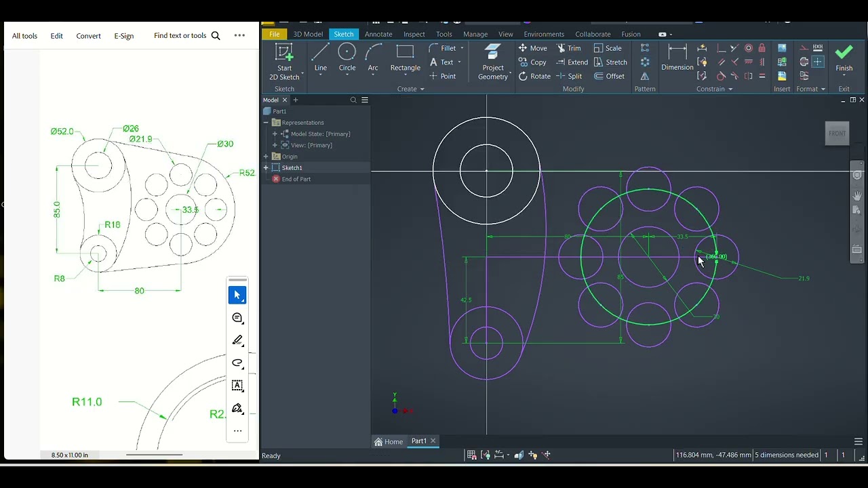Activate the Project Geometry tool

pyautogui.click(x=493, y=62)
